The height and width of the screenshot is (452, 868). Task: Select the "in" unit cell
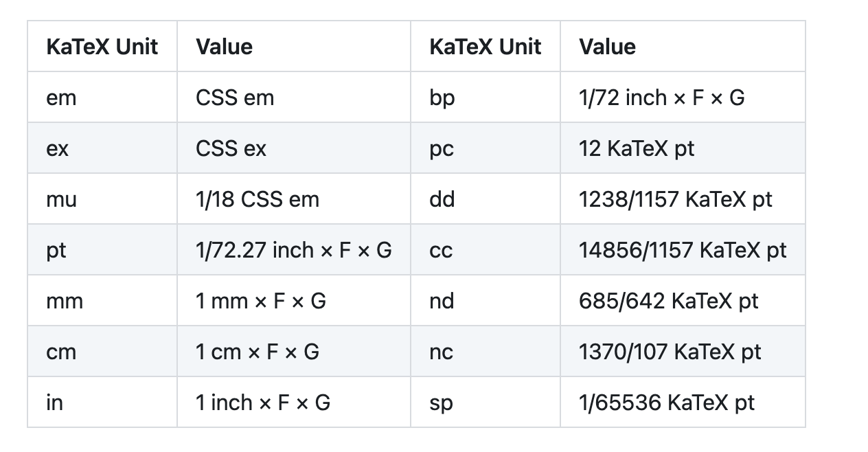[54, 403]
